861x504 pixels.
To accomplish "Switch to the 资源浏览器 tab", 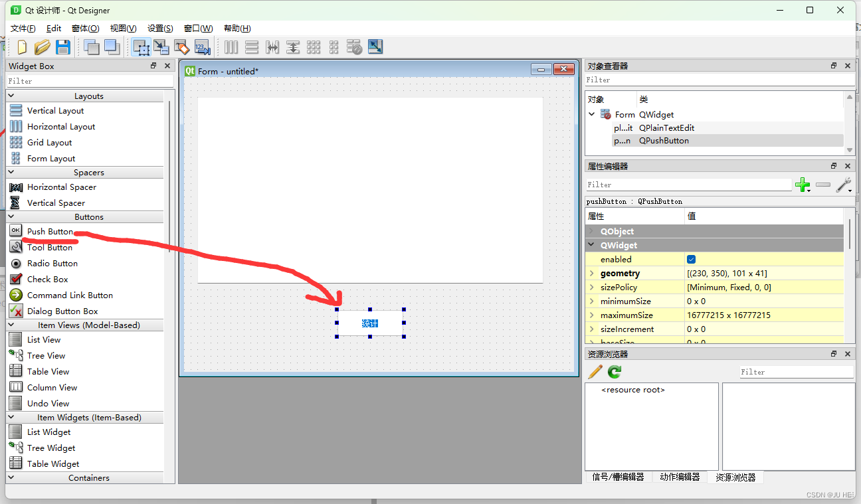I will [x=735, y=477].
